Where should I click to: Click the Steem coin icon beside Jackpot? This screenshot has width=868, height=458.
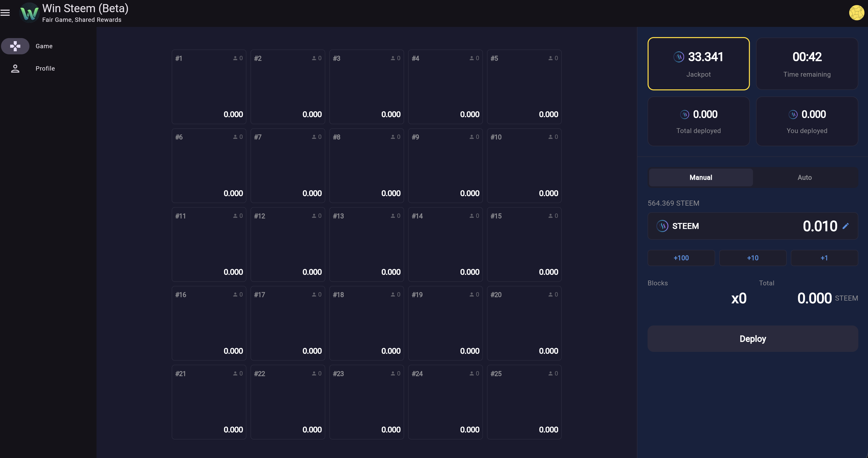pyautogui.click(x=679, y=57)
